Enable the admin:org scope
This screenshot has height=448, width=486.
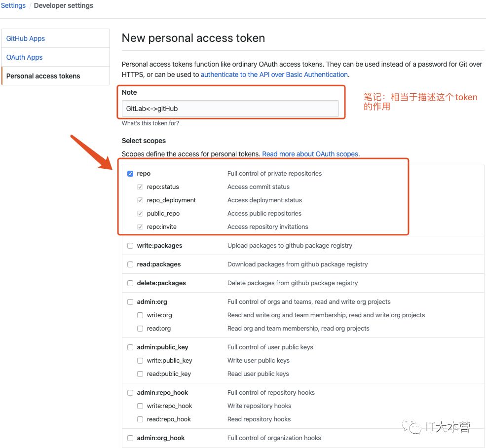pos(130,302)
